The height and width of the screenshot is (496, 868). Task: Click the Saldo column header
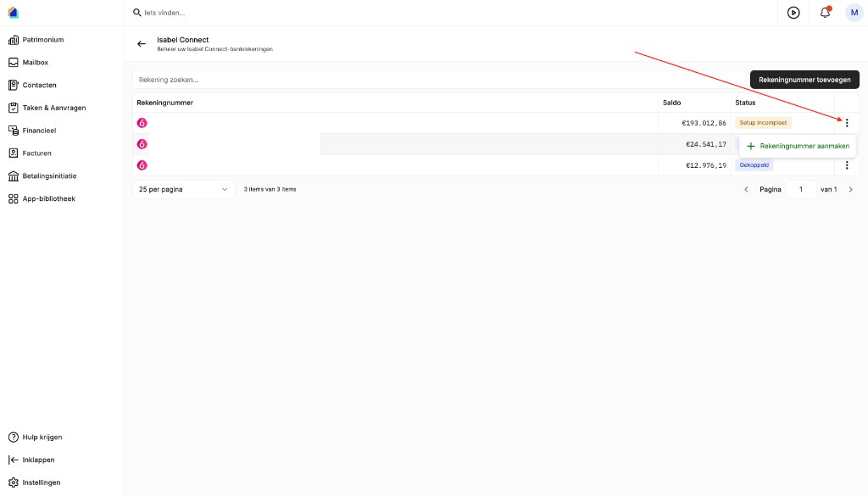pyautogui.click(x=671, y=103)
